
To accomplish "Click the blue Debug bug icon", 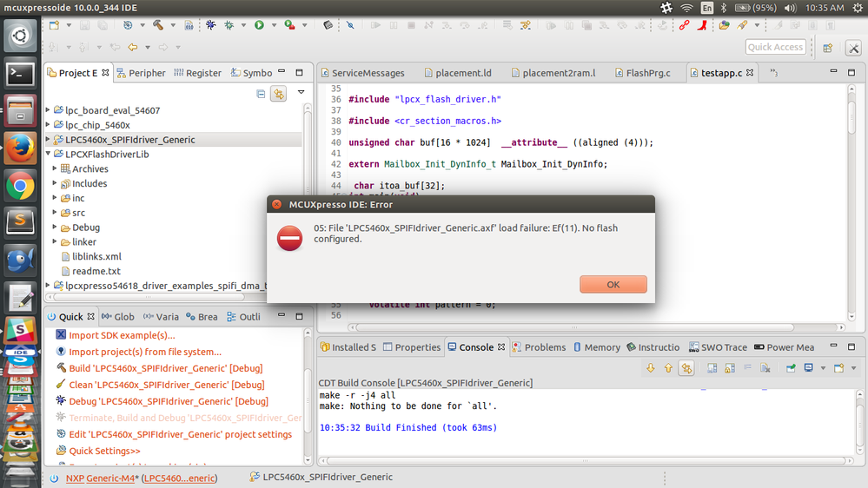I will (211, 25).
